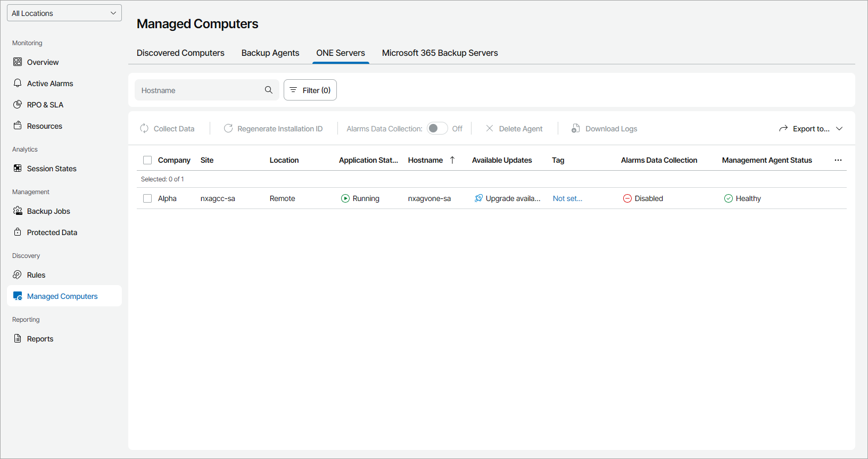The width and height of the screenshot is (868, 459).
Task: Click the 'Not set...' tag link
Action: click(x=567, y=198)
